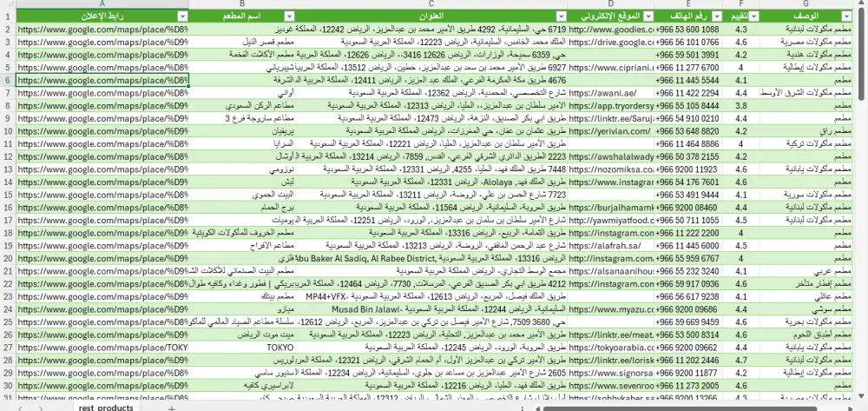Image resolution: width=868 pixels, height=411 pixels.
Task: Switch to the rest_products sheet tab
Action: [106, 408]
